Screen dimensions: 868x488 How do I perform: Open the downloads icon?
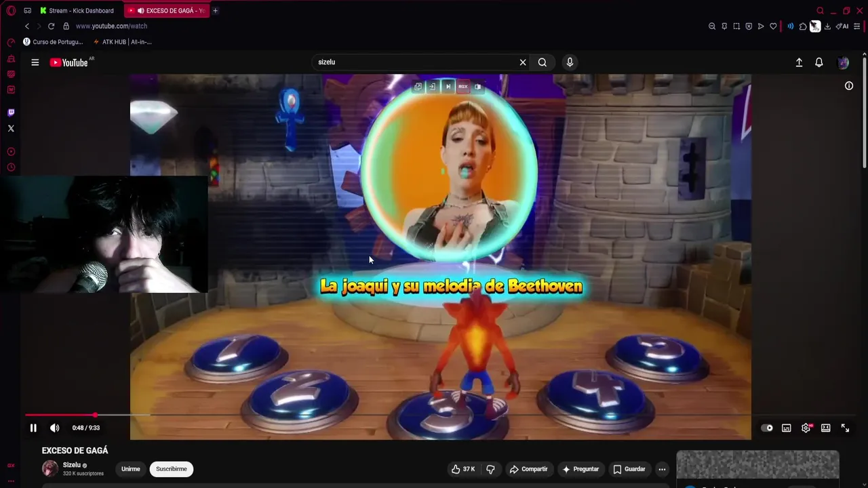(x=827, y=26)
